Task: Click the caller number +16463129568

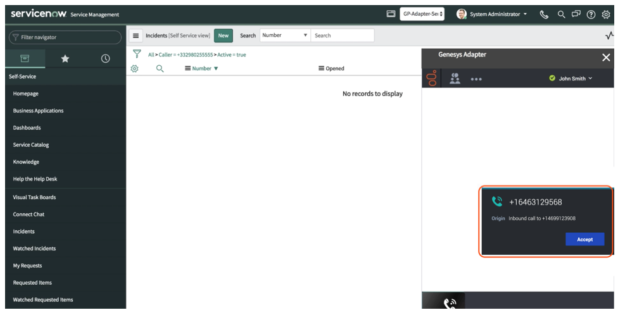Action: (x=535, y=202)
